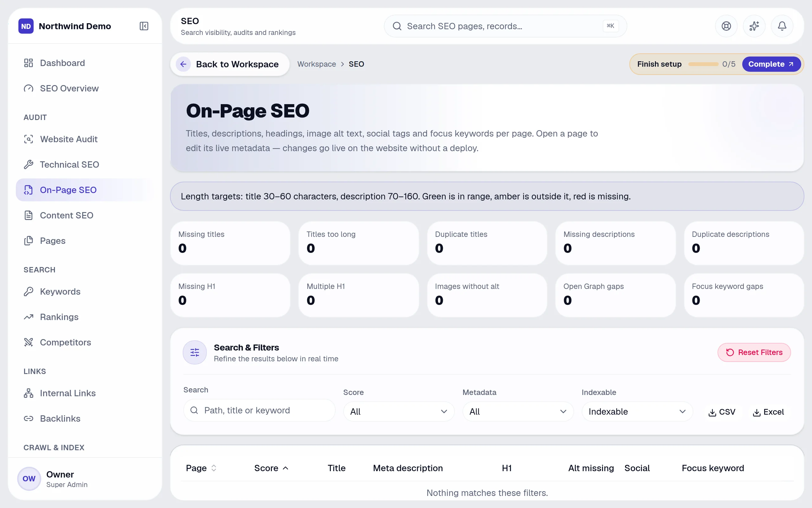Open the AI sparkles assistant icon
Image resolution: width=812 pixels, height=508 pixels.
(754, 26)
